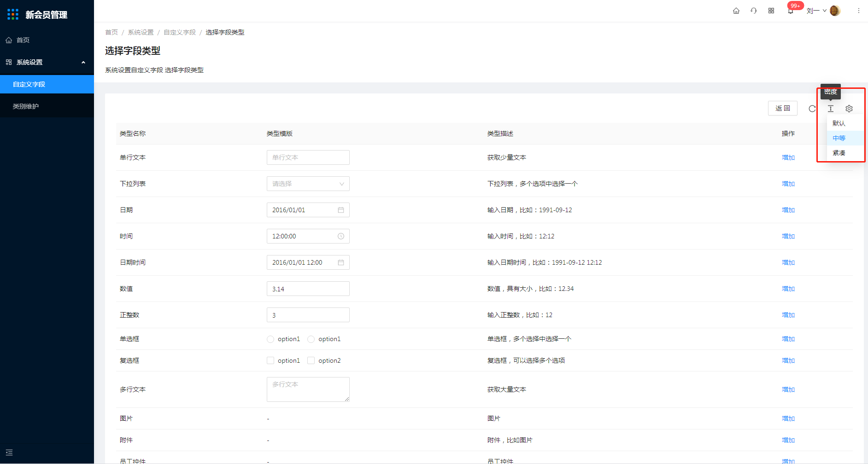Click the 新会员管理 title text
The image size is (868, 464).
tap(47, 15)
